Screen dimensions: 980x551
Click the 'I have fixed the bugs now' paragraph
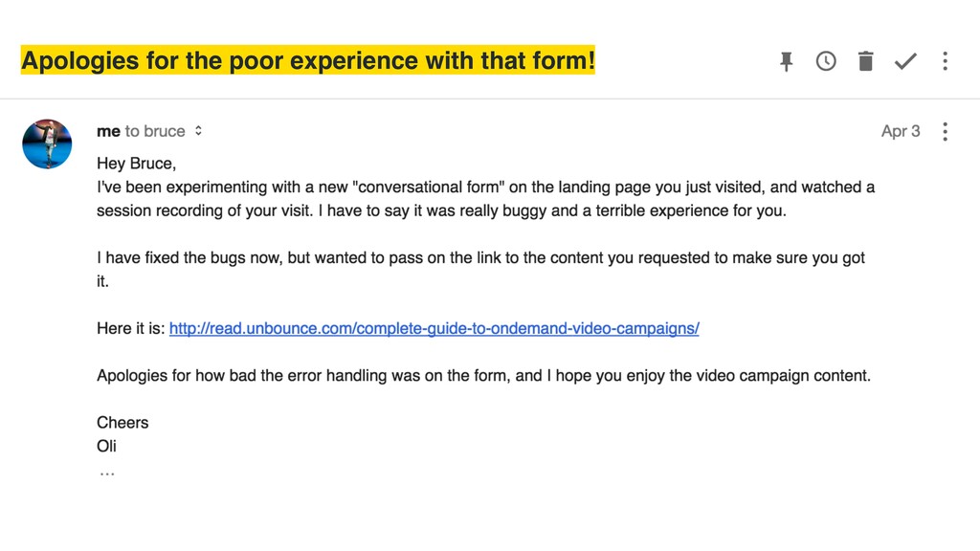480,269
